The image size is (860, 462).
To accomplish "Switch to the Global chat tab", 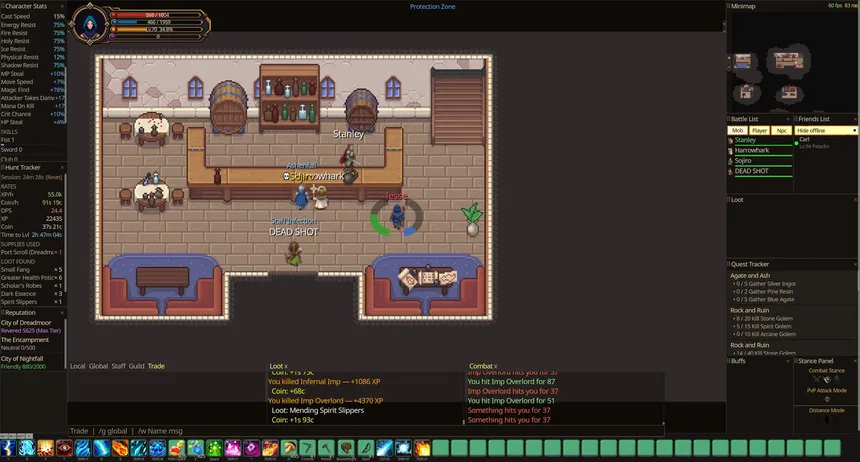I will point(98,366).
